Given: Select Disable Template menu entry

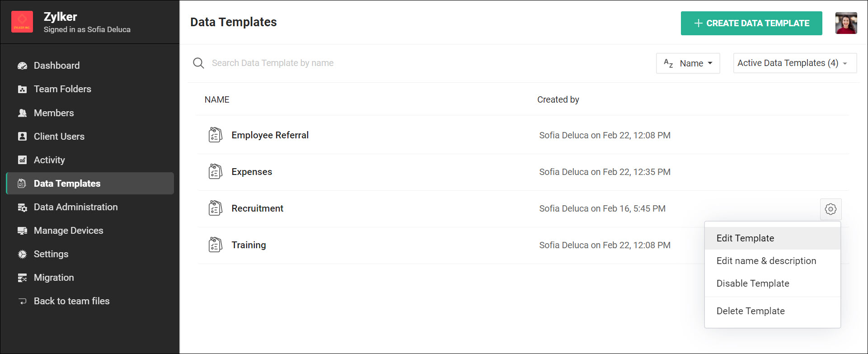Looking at the screenshot, I should click(x=753, y=283).
